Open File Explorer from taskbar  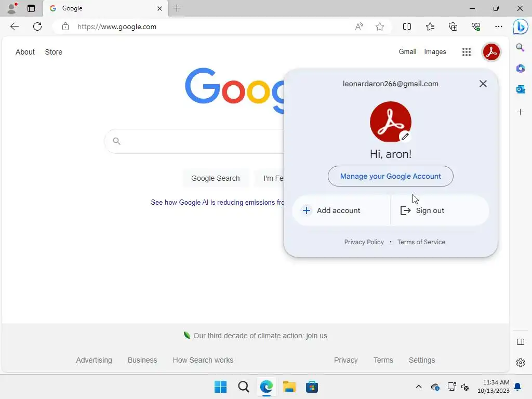289,387
